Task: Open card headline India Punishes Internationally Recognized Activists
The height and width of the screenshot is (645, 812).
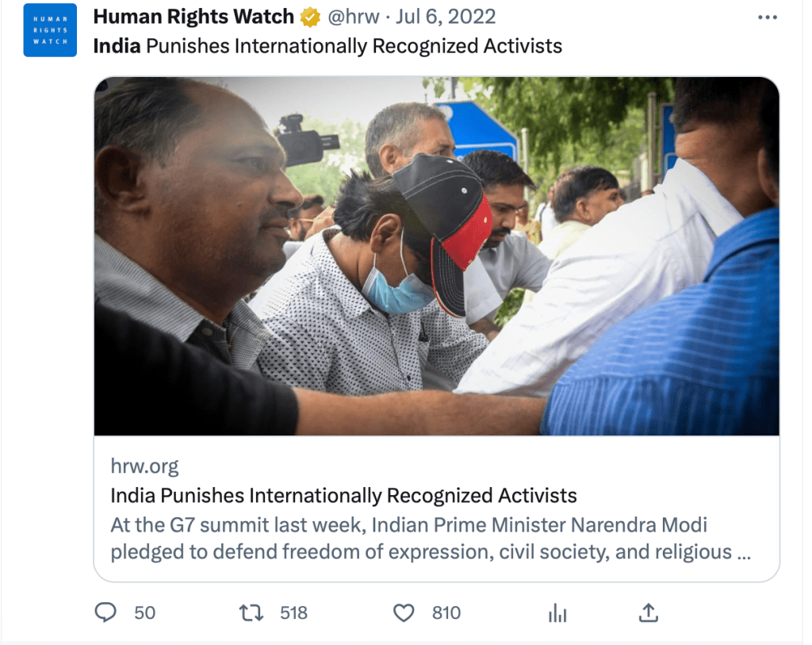Action: point(343,495)
